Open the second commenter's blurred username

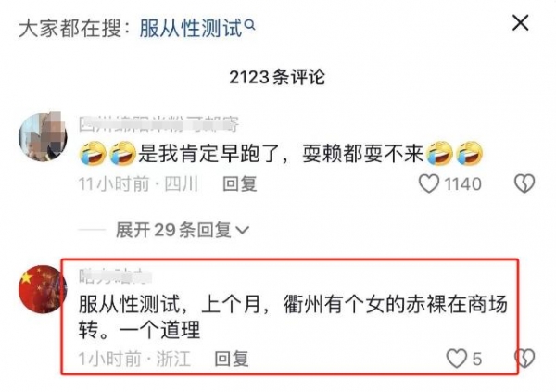pyautogui.click(x=115, y=276)
